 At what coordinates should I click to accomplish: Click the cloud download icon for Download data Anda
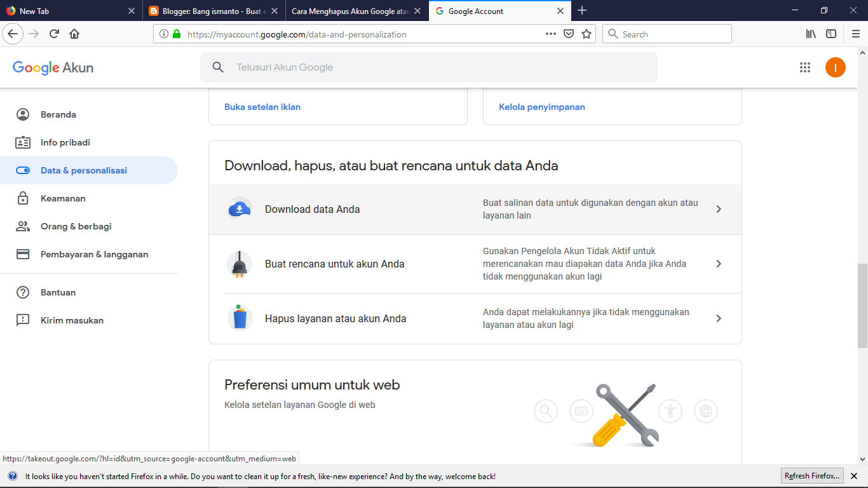coord(240,209)
